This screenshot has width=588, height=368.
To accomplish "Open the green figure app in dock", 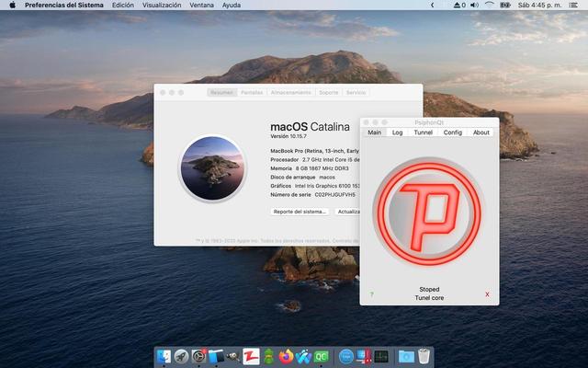I will (268, 356).
